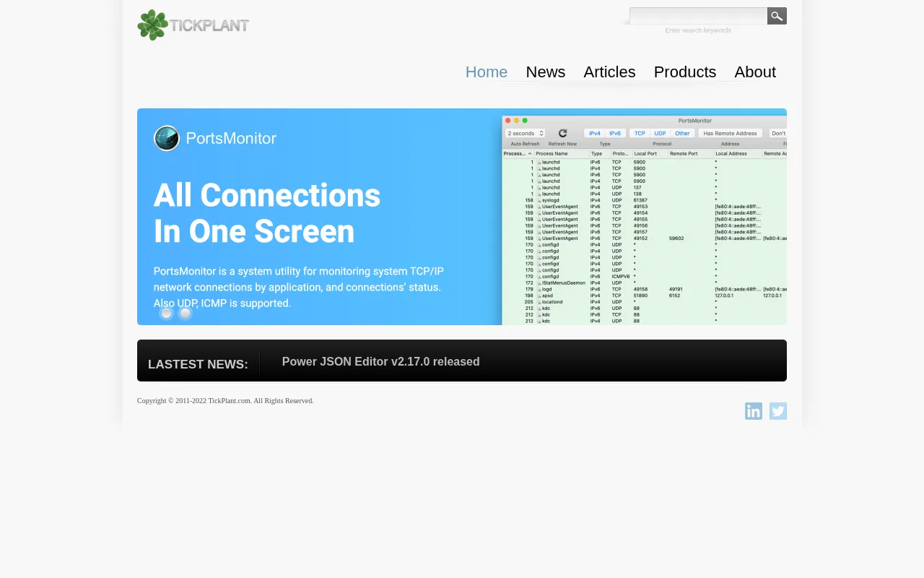Click the LASTEST NEWS label
Viewport: 924px width, 578px height.
coord(198,364)
